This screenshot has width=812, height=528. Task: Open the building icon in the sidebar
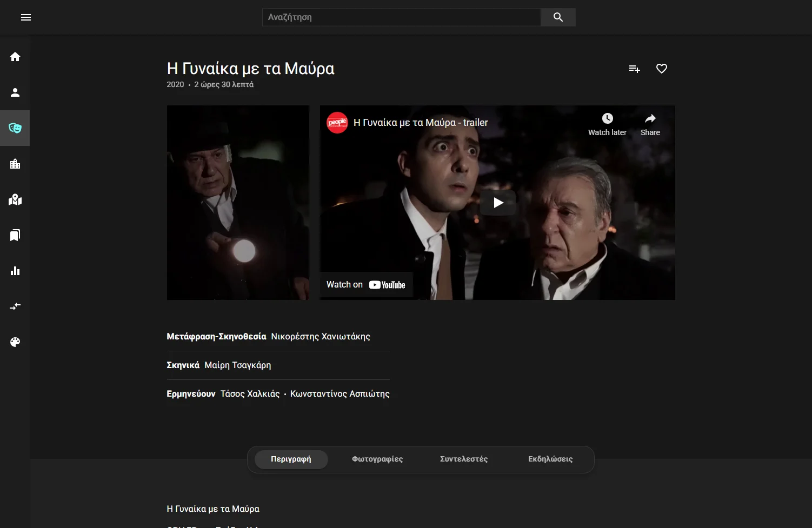(x=15, y=164)
